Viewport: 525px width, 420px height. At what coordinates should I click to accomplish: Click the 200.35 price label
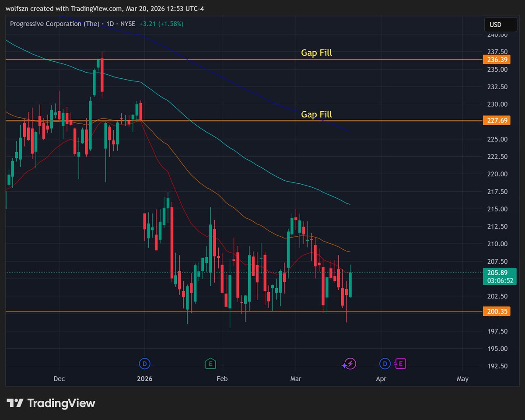(497, 311)
